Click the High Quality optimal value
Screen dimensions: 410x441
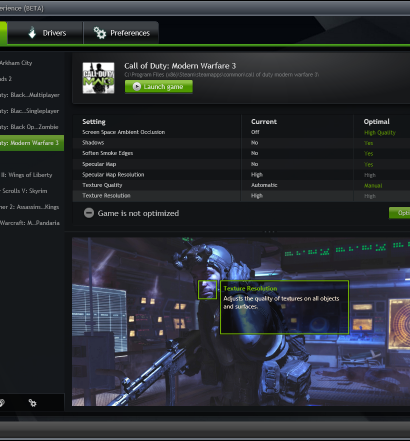point(380,133)
